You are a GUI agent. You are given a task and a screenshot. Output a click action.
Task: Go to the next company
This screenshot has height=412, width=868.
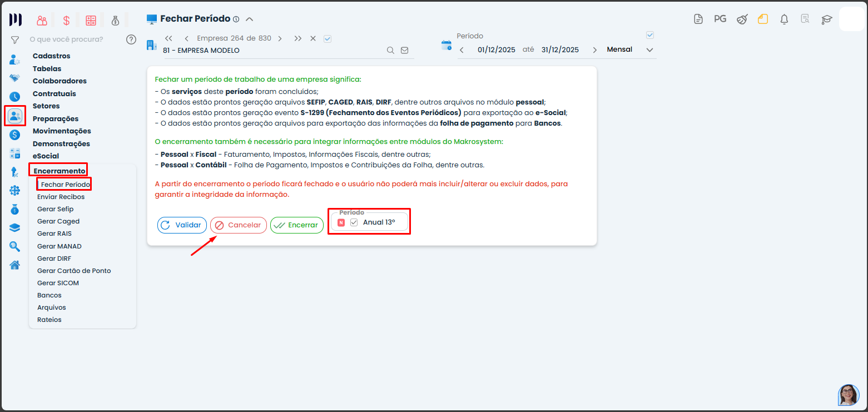280,38
